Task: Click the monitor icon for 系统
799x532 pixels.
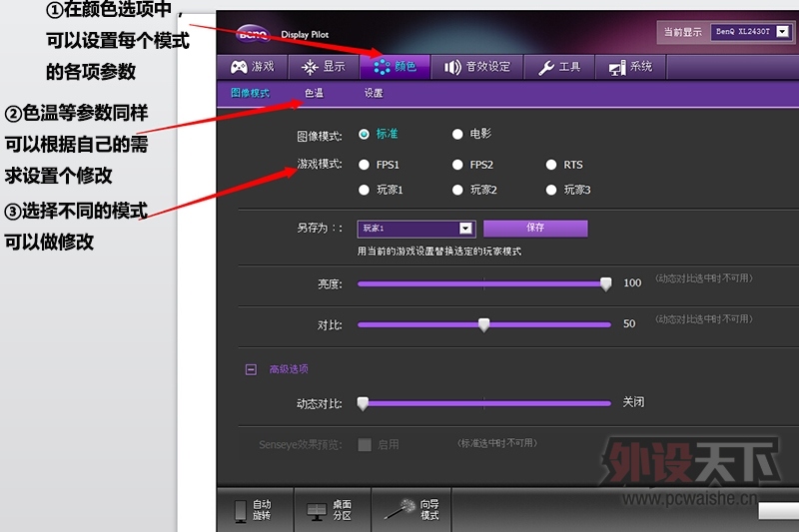Action: click(x=614, y=67)
